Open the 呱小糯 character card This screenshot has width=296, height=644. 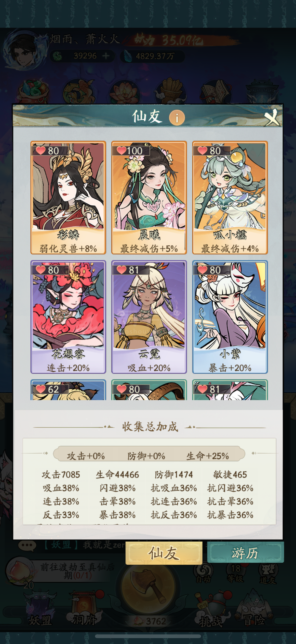pyautogui.click(x=230, y=197)
